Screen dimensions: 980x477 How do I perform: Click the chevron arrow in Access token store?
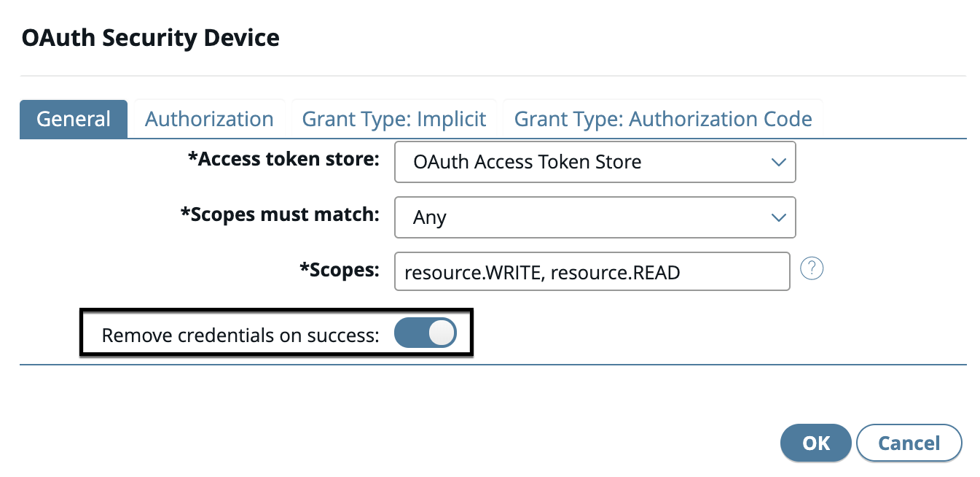(778, 162)
